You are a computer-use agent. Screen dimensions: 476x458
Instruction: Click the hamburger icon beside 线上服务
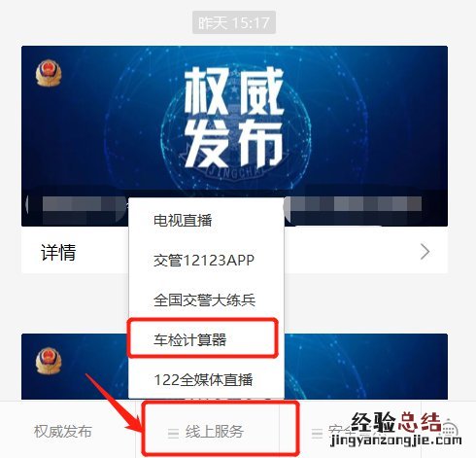click(x=173, y=433)
